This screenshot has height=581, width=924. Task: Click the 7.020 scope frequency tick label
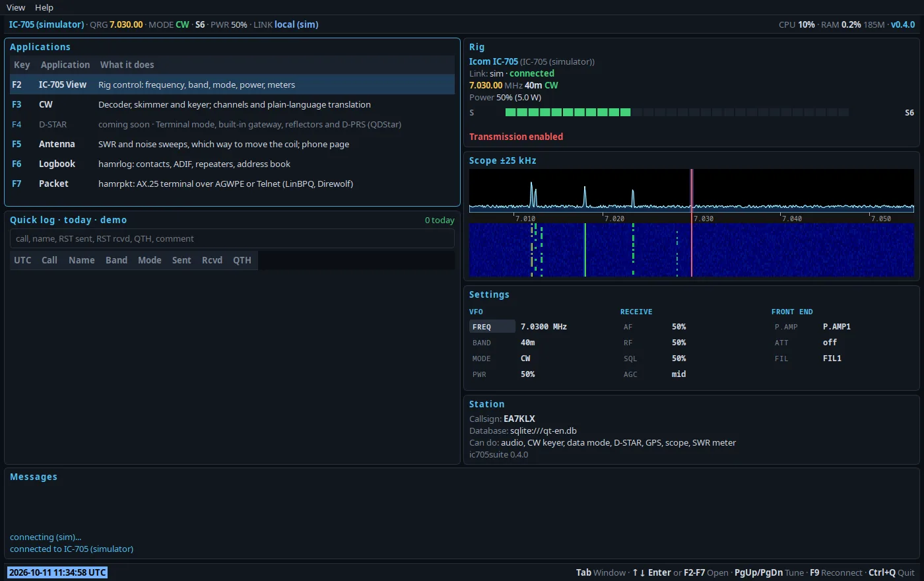tap(614, 219)
